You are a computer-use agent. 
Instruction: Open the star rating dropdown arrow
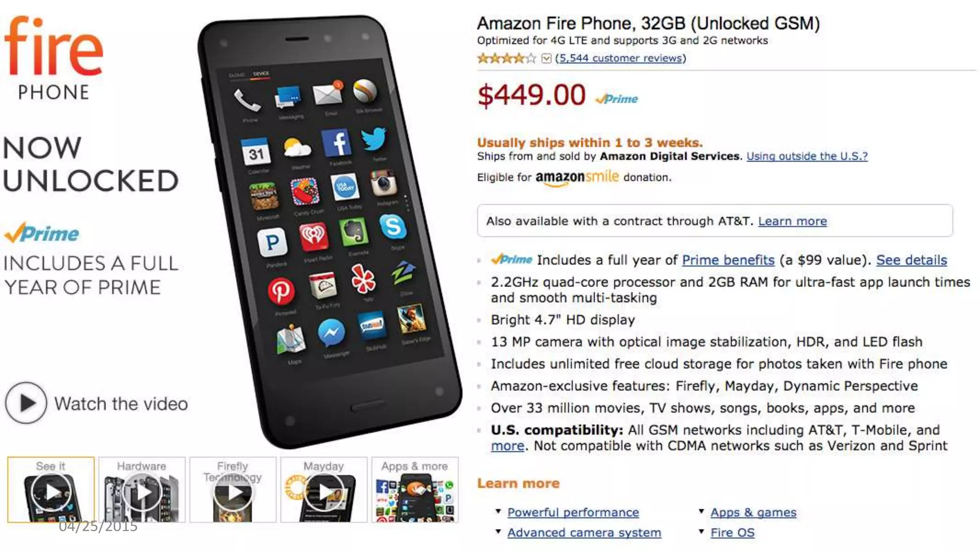tap(546, 58)
